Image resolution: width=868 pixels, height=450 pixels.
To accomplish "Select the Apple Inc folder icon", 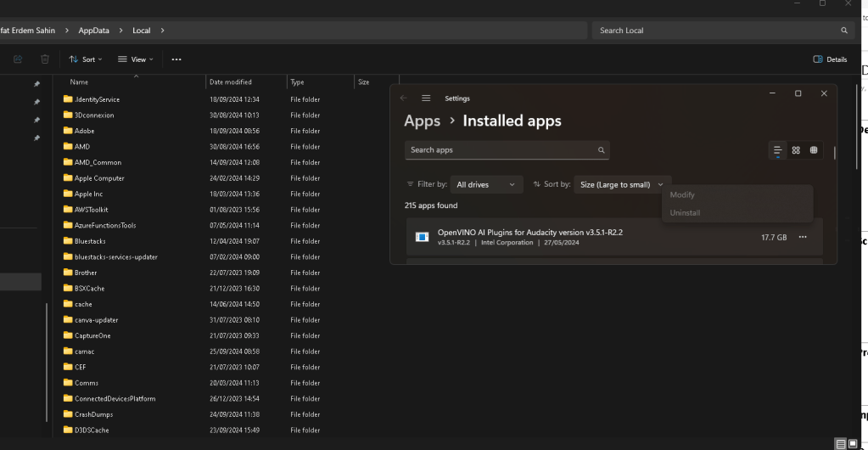I will [x=68, y=194].
